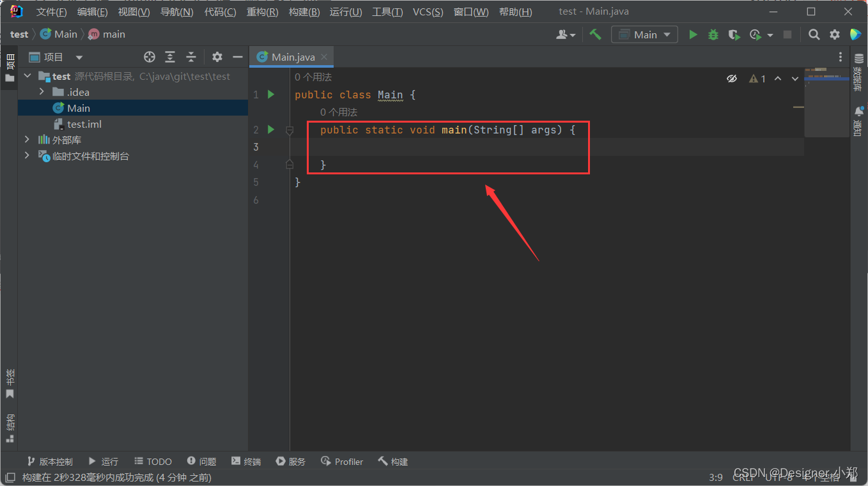
Task: Open IDE settings gear in top toolbar
Action: click(x=835, y=34)
